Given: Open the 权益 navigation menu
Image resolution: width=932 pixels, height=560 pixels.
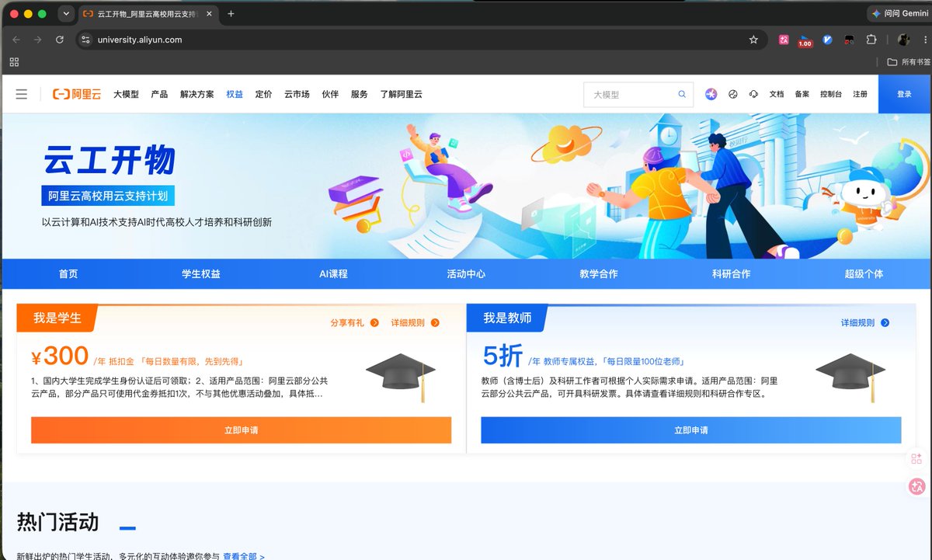Looking at the screenshot, I should 235,94.
